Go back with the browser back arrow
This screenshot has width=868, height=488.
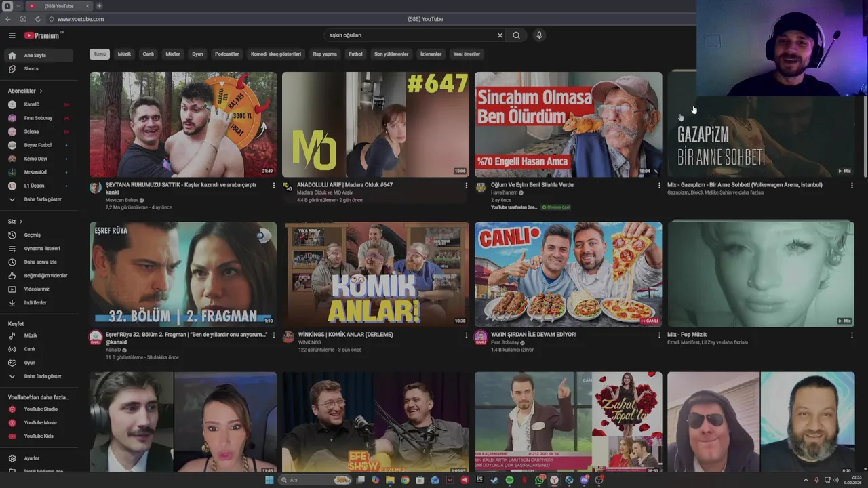coord(8,19)
